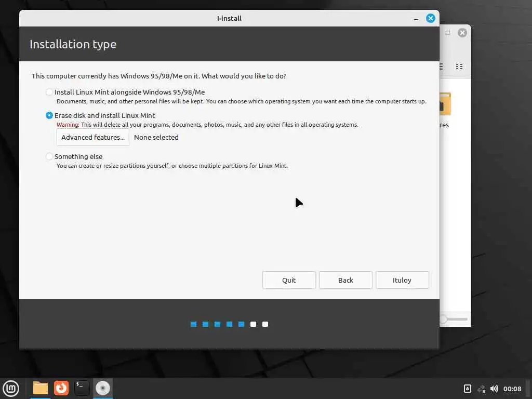
Task: Go Back to previous installer step
Action: 345,280
